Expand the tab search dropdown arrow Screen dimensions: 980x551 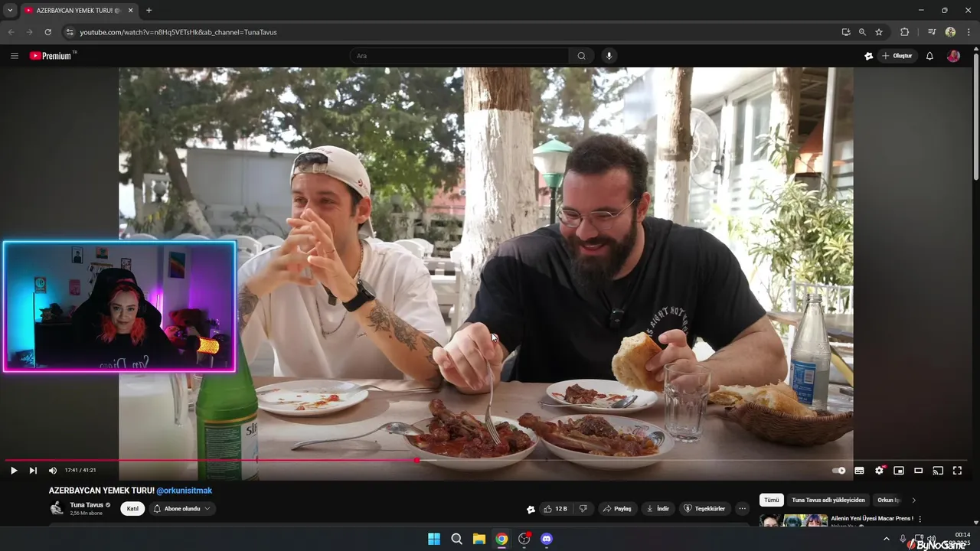click(x=10, y=10)
